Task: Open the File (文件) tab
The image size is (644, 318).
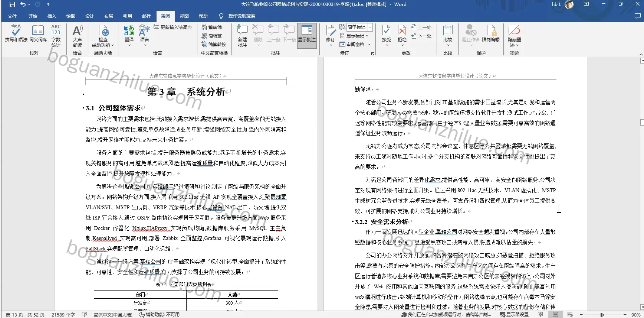Action: 12,16
